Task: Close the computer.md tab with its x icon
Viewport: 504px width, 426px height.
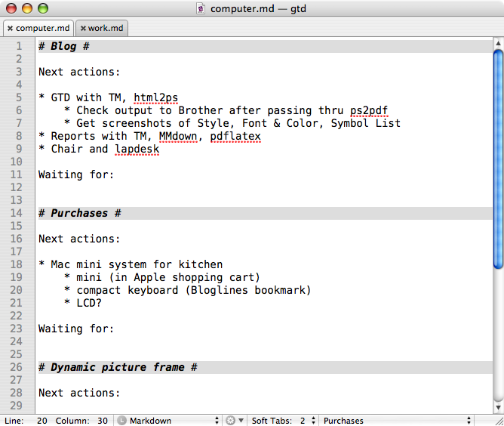Action: [10, 29]
